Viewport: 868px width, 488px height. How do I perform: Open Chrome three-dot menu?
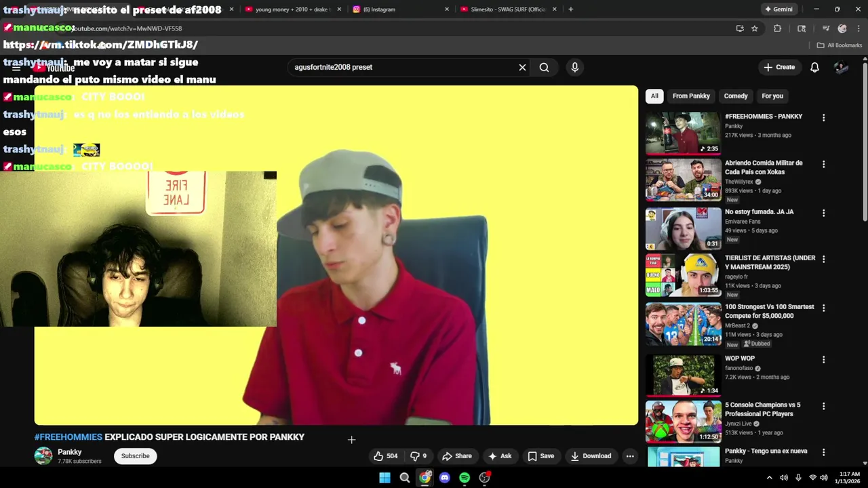coord(859,28)
